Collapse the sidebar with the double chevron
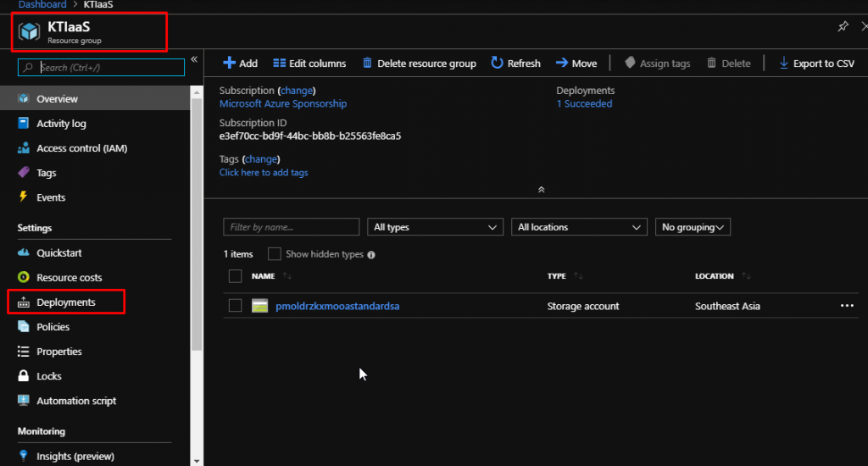The height and width of the screenshot is (466, 868). tap(194, 59)
